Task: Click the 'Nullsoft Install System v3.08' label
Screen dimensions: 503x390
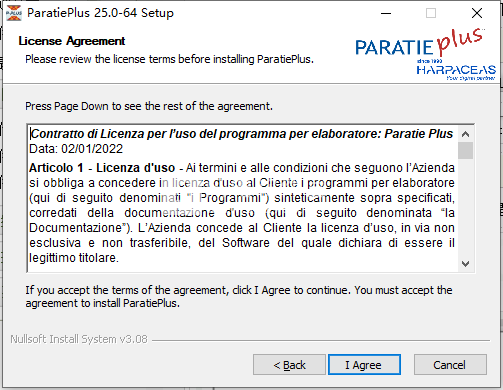Action: coord(79,339)
